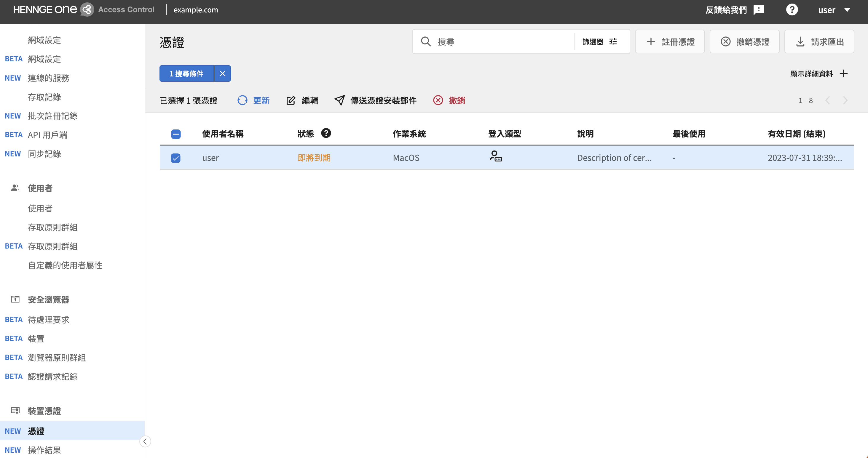Open 批次註冊記錄 sidebar item

click(52, 116)
